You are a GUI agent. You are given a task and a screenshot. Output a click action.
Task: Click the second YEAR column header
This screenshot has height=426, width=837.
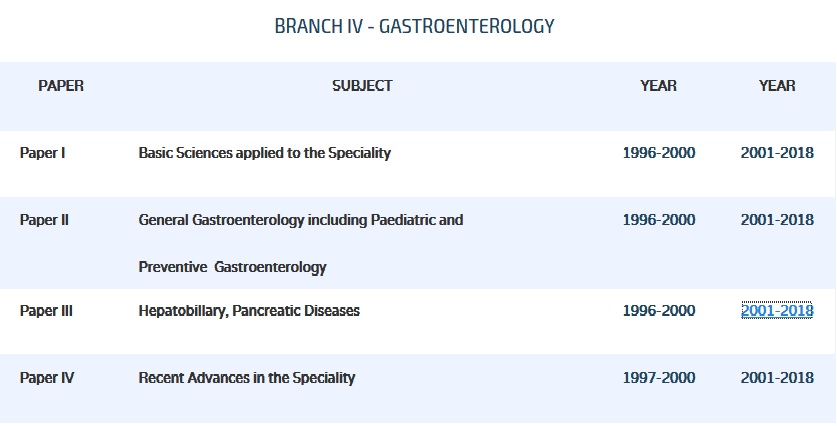(x=777, y=86)
